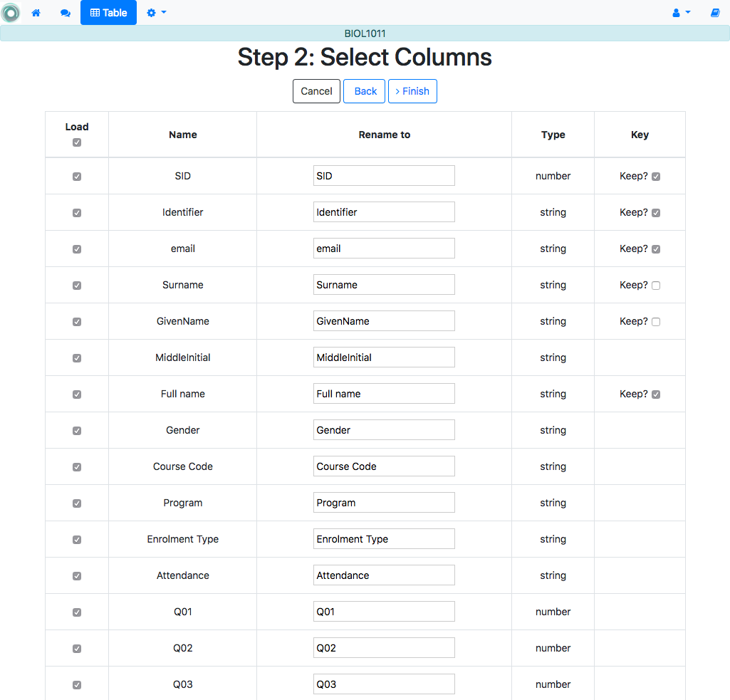Open the documentation book icon
Viewport: 730px width, 700px height.
click(x=715, y=13)
